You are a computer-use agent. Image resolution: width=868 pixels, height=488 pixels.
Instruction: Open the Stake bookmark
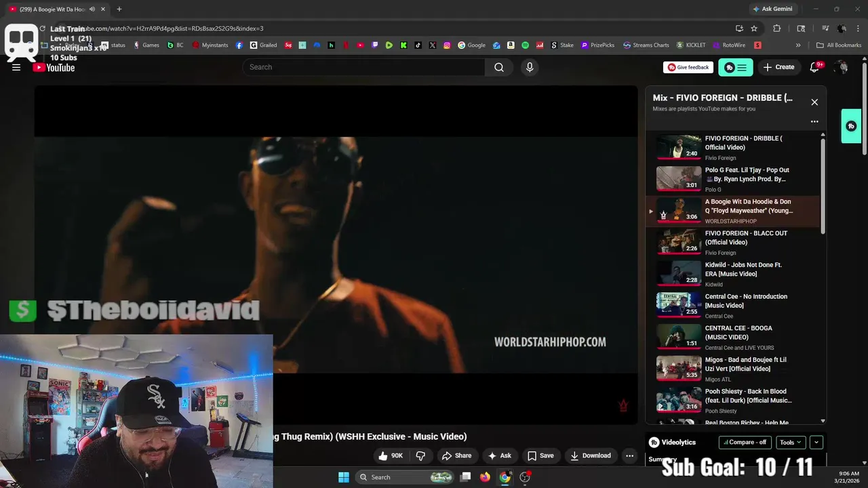coord(562,45)
